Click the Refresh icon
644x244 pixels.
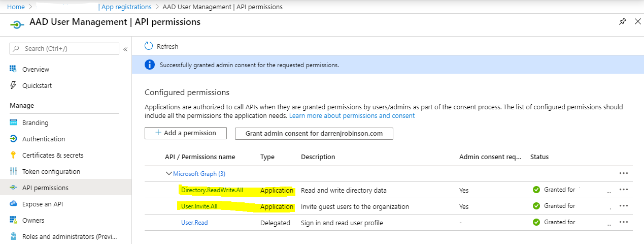click(x=149, y=46)
